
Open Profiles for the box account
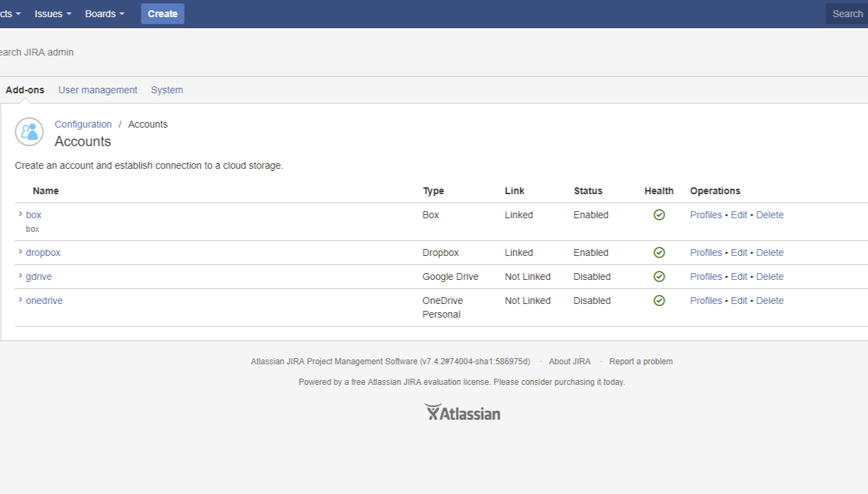point(706,215)
